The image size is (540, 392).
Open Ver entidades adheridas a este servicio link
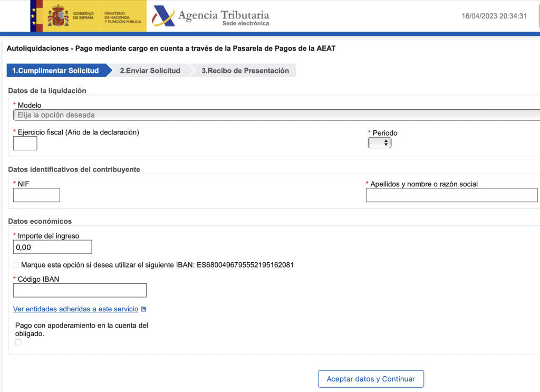click(x=76, y=309)
